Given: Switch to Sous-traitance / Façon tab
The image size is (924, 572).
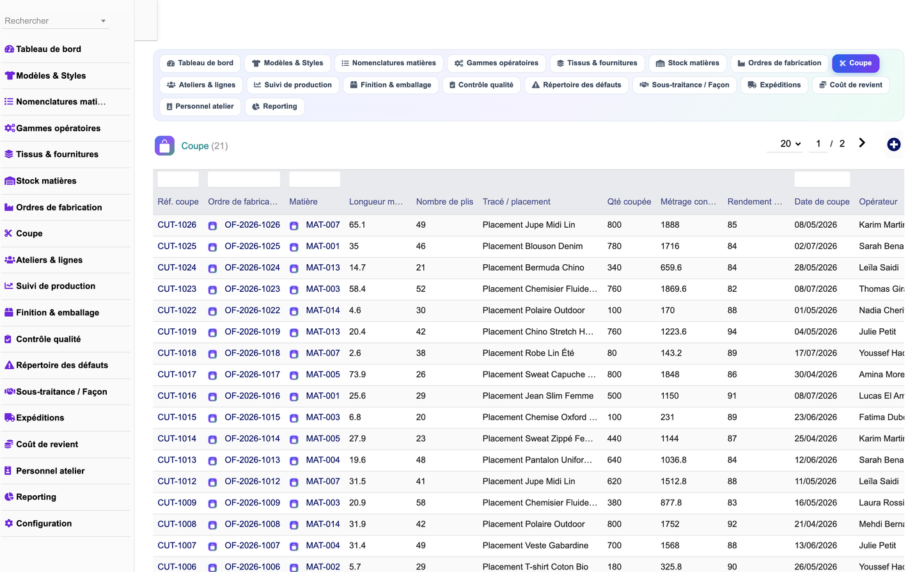Looking at the screenshot, I should pyautogui.click(x=684, y=85).
